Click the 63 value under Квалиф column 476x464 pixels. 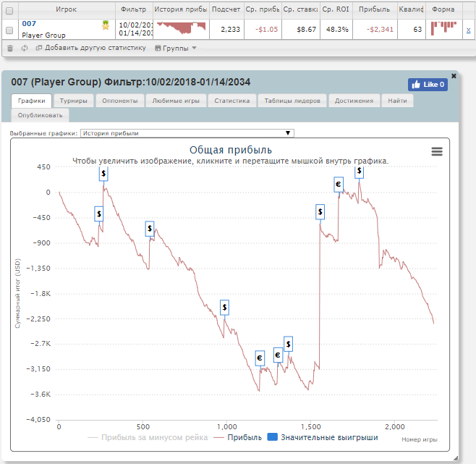click(x=417, y=30)
